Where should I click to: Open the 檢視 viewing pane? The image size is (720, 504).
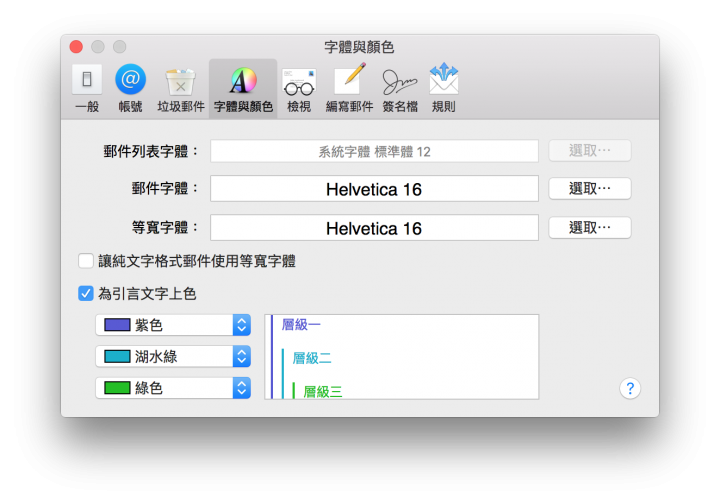(299, 89)
